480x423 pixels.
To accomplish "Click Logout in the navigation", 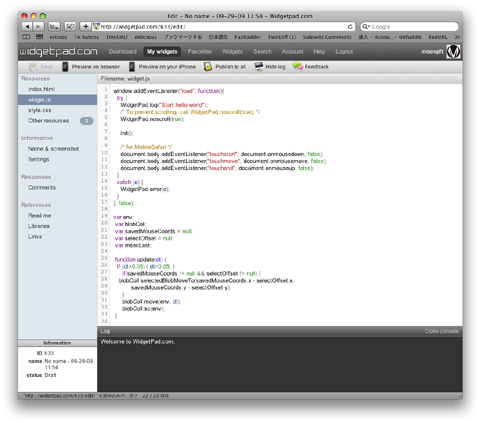I will (x=344, y=52).
